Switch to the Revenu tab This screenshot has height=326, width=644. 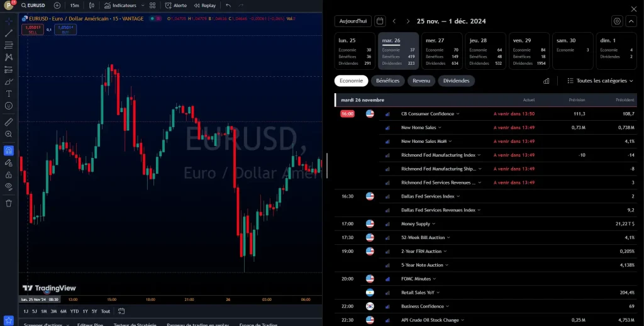421,81
